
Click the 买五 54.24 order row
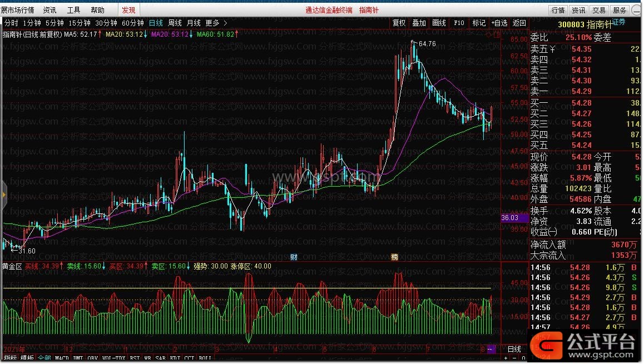tap(585, 145)
